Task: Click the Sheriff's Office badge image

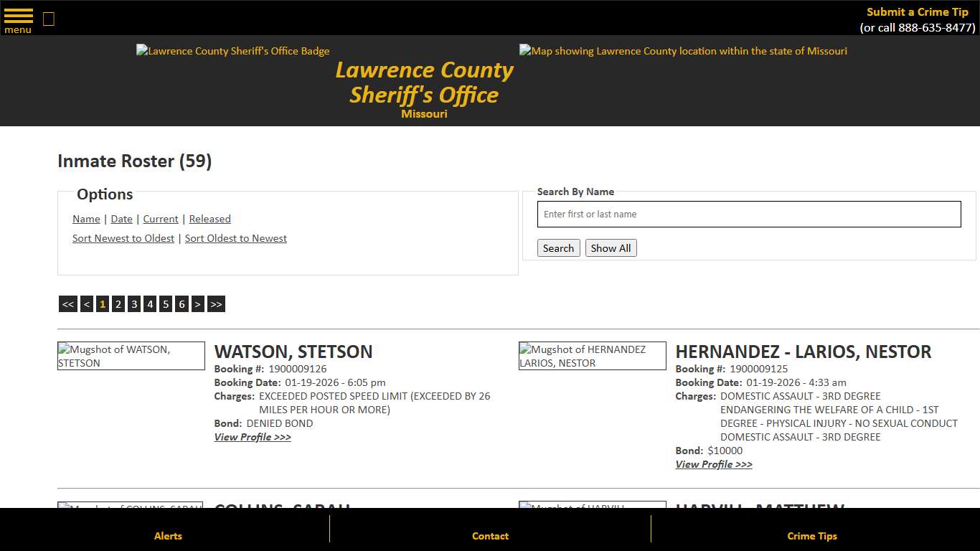Action: [232, 51]
